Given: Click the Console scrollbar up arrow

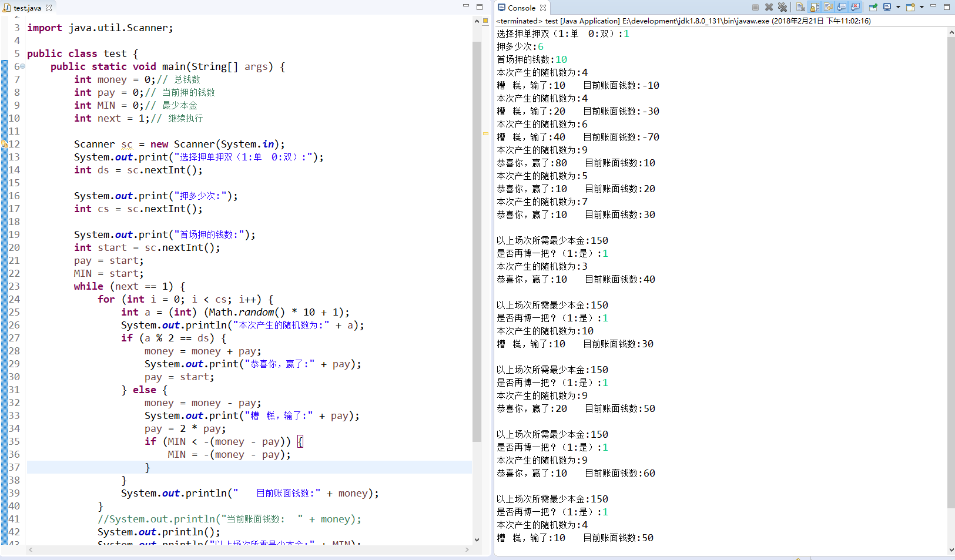Looking at the screenshot, I should [951, 33].
